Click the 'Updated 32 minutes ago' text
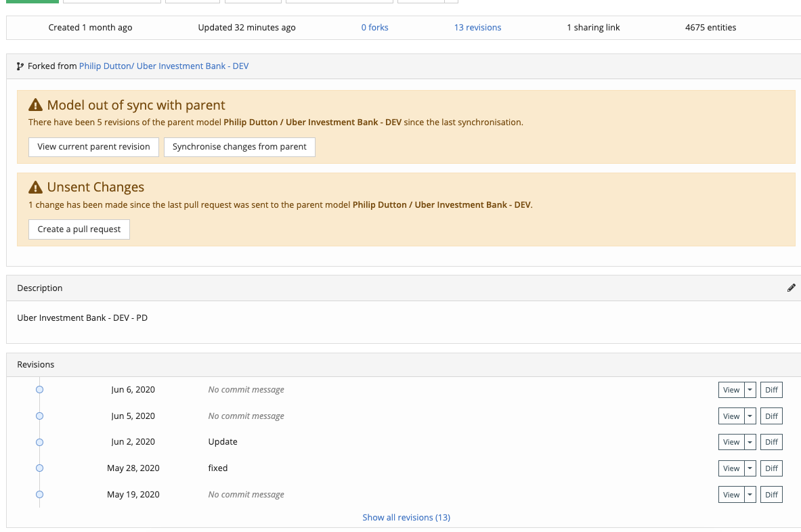The height and width of the screenshot is (532, 801). (246, 28)
